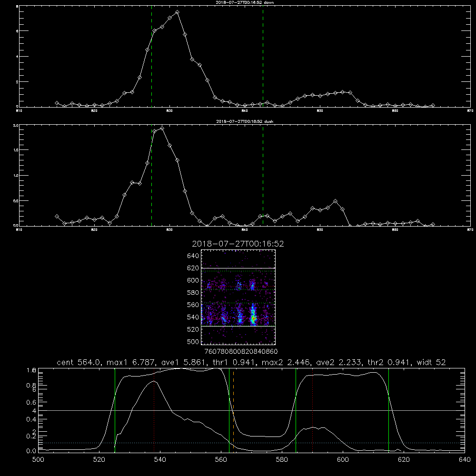
Task: Click the bottom plot x-axis label 620
Action: coord(404,460)
